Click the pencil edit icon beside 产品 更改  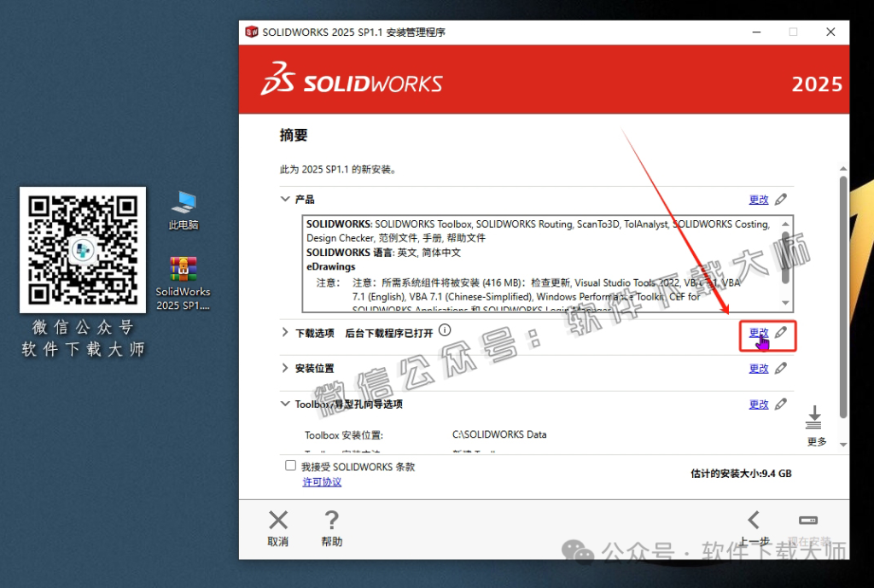tap(781, 199)
